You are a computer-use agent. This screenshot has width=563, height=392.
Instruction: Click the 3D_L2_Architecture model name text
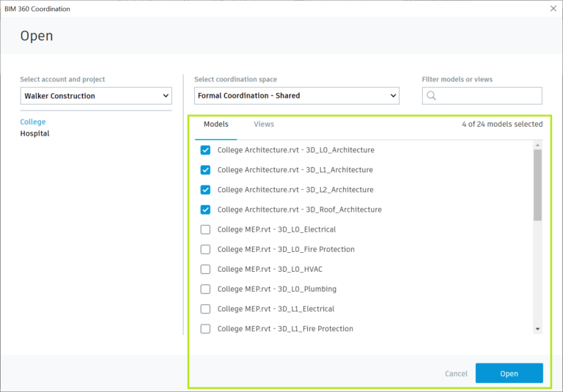click(295, 190)
